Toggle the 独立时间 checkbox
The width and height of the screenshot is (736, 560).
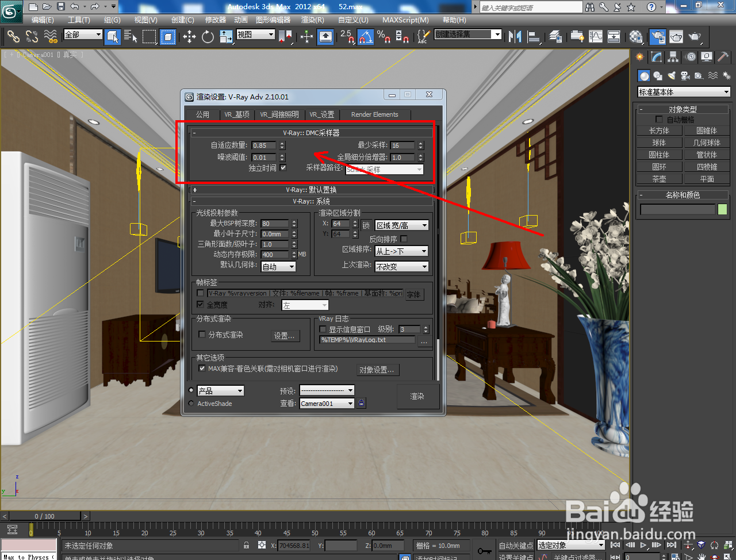(x=283, y=168)
